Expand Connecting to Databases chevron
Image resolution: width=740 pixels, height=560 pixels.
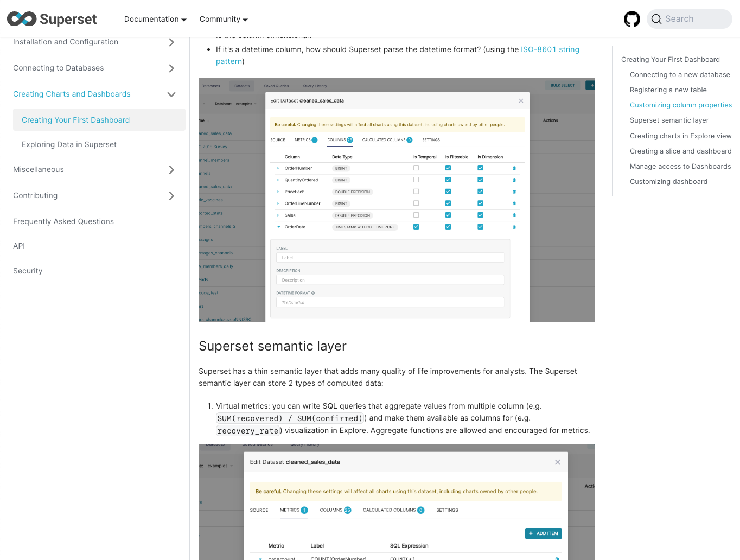point(171,68)
